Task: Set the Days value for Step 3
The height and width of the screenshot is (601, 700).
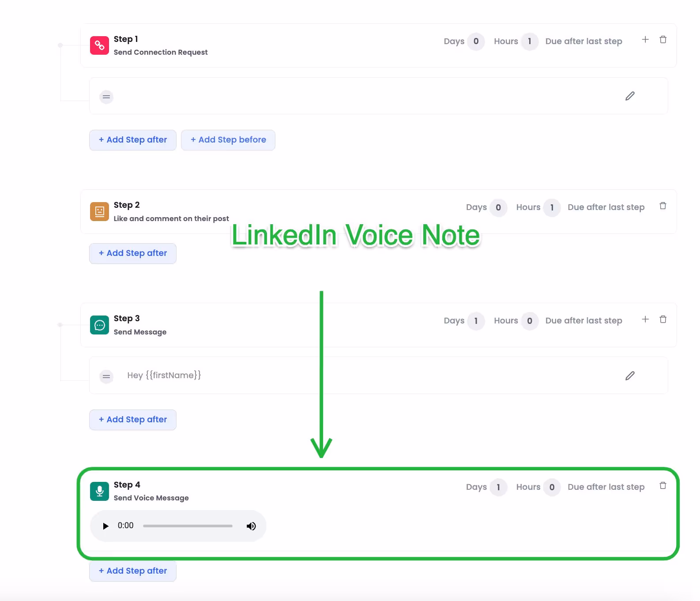Action: click(x=476, y=321)
